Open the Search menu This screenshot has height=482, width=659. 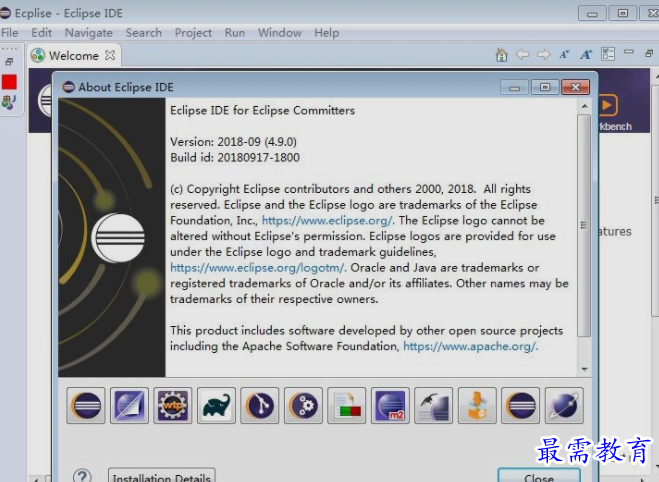tap(144, 33)
